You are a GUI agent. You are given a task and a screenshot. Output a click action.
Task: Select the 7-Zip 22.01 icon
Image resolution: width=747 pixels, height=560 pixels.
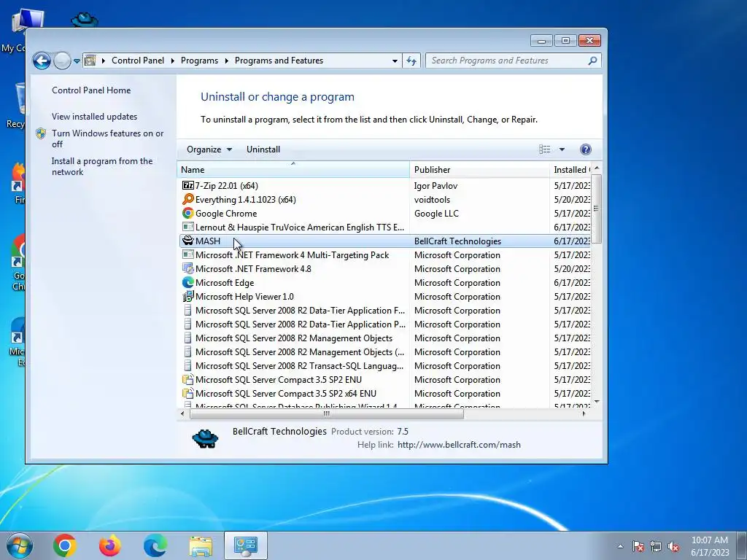[x=187, y=185]
